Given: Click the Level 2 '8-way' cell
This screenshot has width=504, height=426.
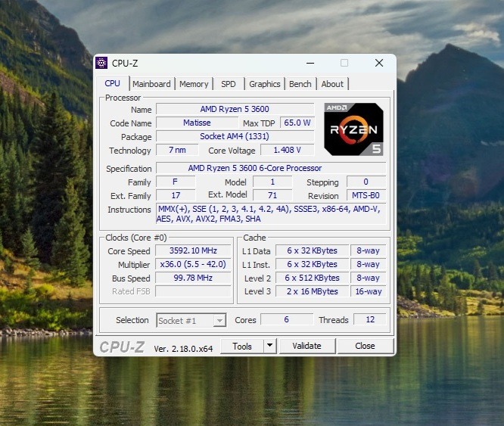Looking at the screenshot, I should click(x=369, y=278).
